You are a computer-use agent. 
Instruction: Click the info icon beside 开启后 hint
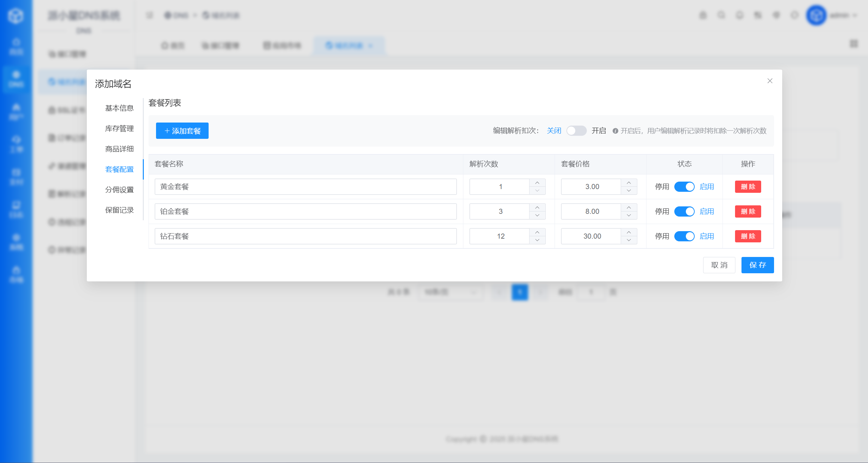pyautogui.click(x=615, y=131)
